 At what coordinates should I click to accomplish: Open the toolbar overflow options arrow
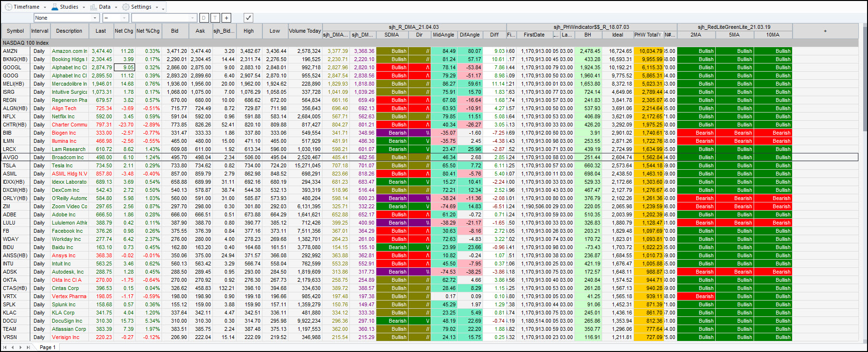click(163, 8)
